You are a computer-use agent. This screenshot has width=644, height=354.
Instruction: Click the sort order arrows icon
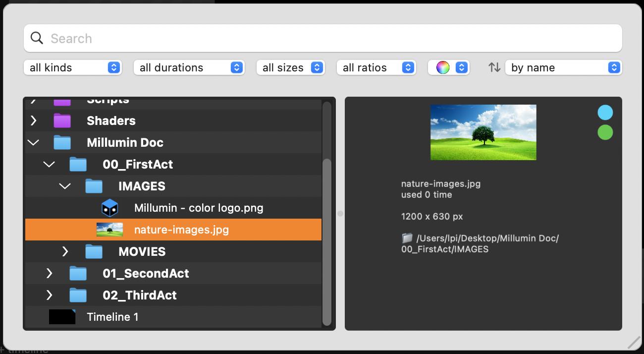click(x=494, y=67)
